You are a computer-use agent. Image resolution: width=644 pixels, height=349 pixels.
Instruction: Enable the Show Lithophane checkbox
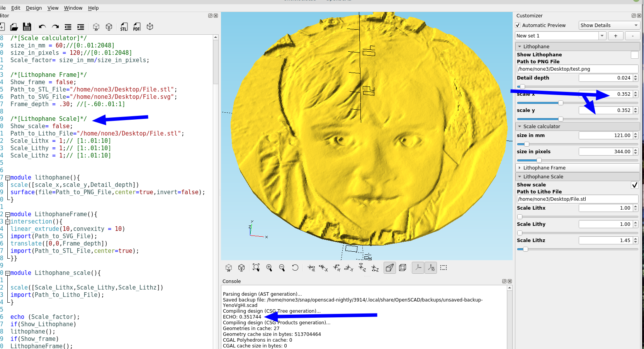click(634, 55)
